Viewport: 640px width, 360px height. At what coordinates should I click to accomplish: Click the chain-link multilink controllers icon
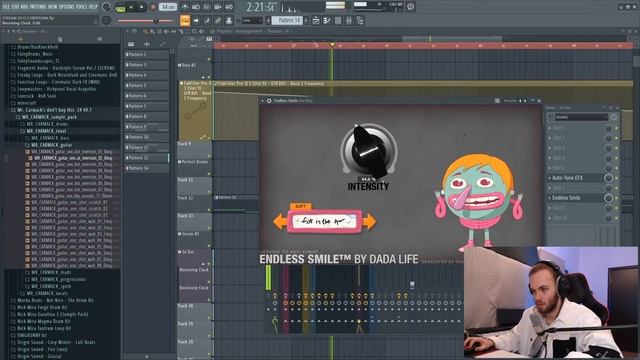point(218,20)
